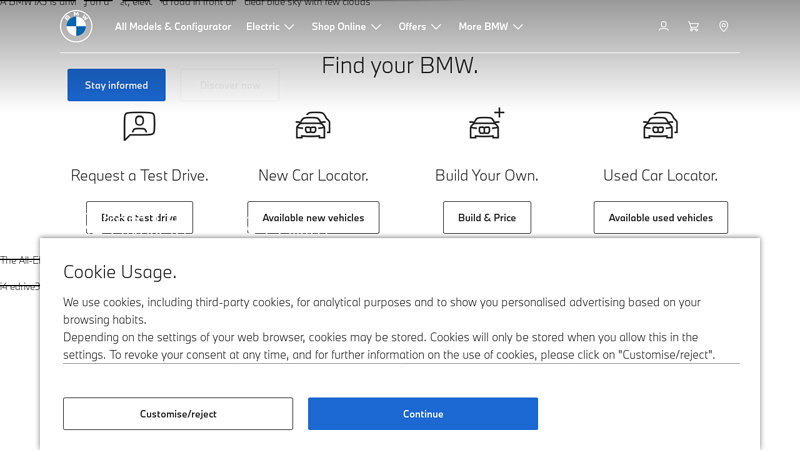Click the New Car Locator heading
This screenshot has width=800, height=450.
[313, 176]
